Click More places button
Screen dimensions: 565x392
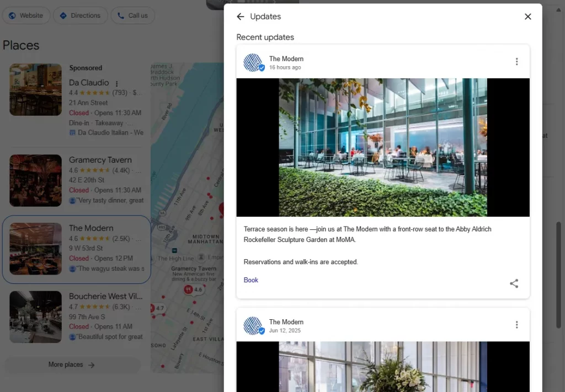(x=72, y=364)
